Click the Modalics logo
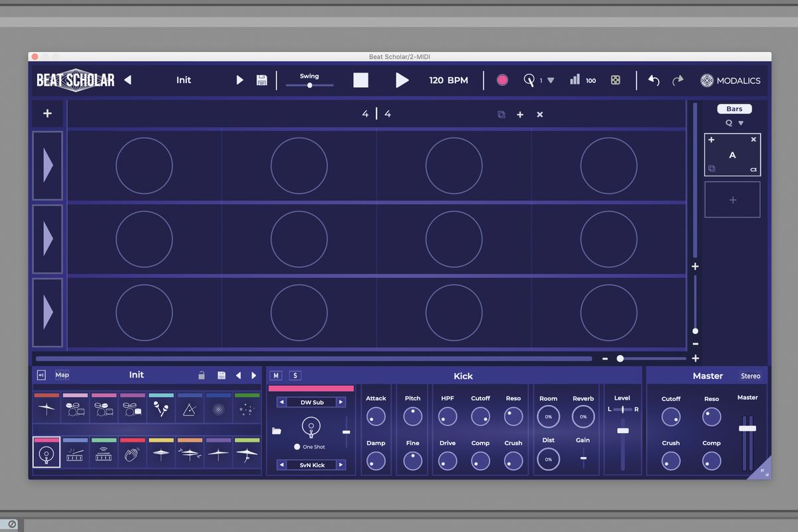 tap(708, 80)
